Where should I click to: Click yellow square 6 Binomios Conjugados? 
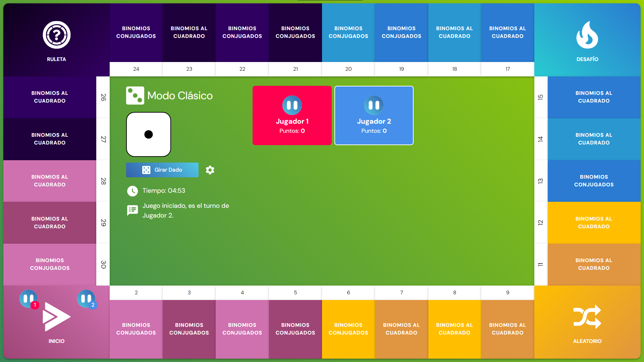coord(348,328)
